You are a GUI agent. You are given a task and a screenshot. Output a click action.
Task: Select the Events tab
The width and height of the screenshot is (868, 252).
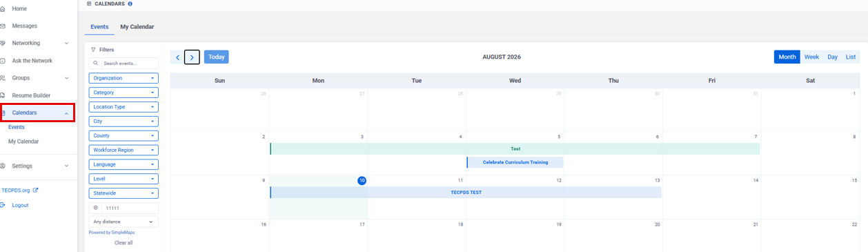(99, 27)
